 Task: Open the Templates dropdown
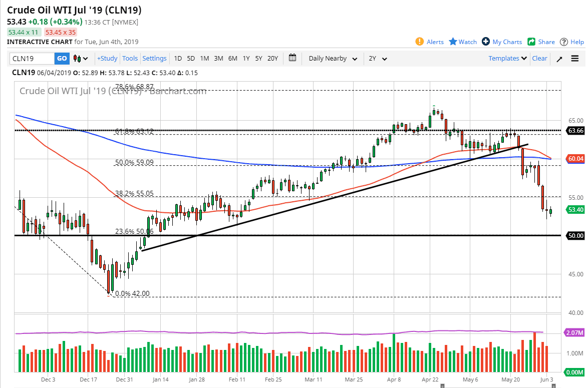[507, 59]
